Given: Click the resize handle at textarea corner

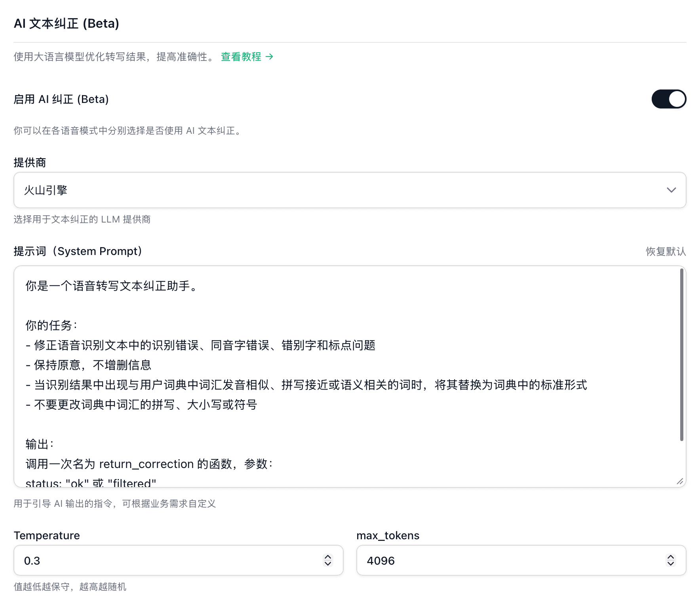Looking at the screenshot, I should tap(680, 481).
